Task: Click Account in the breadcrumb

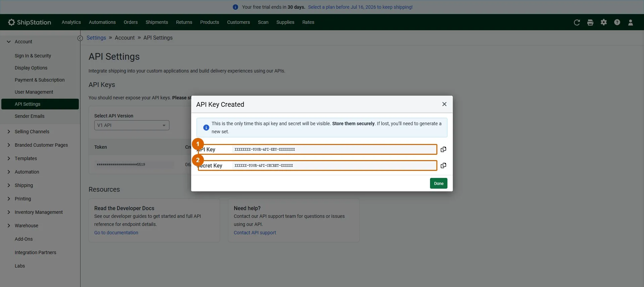Action: 124,38
